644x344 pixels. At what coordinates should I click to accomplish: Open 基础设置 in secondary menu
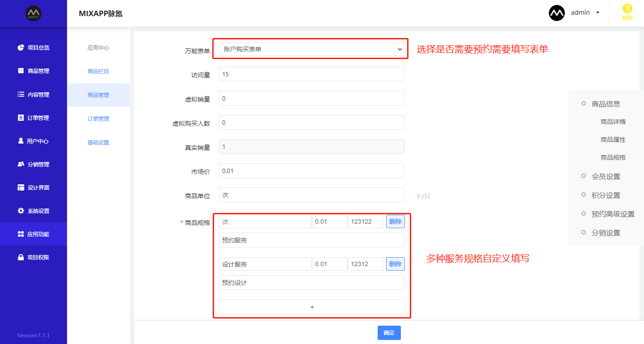point(98,143)
